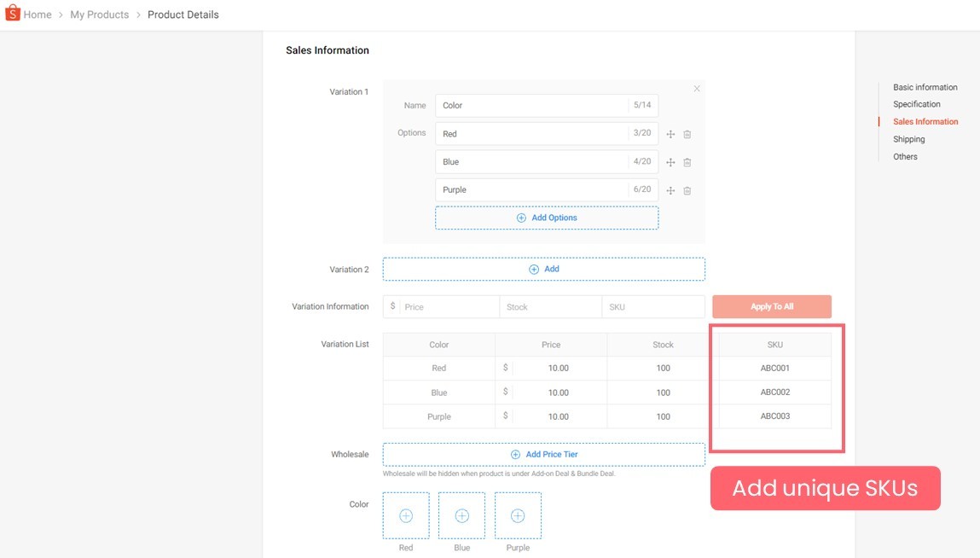980x558 pixels.
Task: Click Purple in Variation List
Action: click(x=438, y=416)
